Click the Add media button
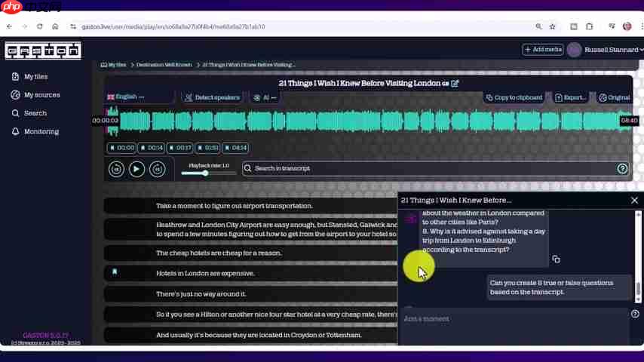 coord(542,50)
